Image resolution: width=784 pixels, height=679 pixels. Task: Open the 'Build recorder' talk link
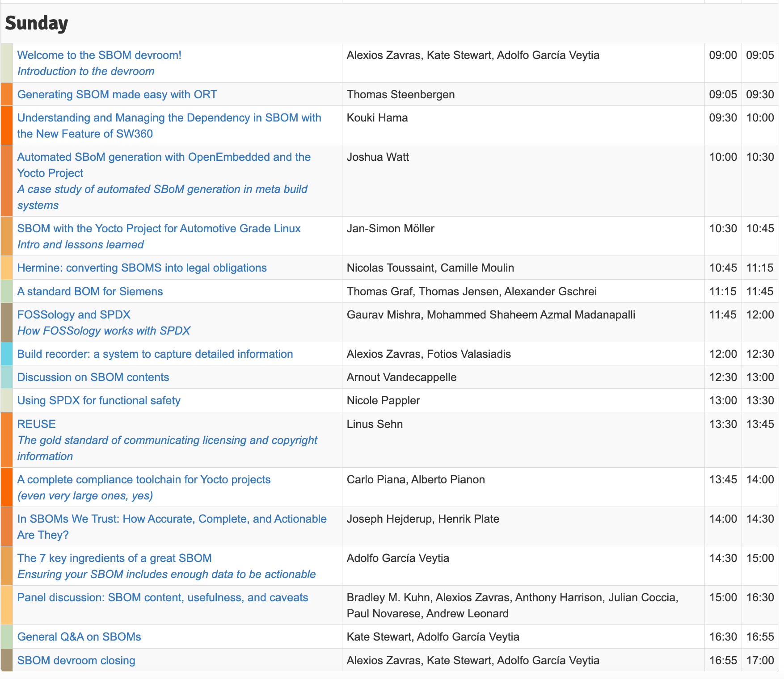click(x=155, y=354)
